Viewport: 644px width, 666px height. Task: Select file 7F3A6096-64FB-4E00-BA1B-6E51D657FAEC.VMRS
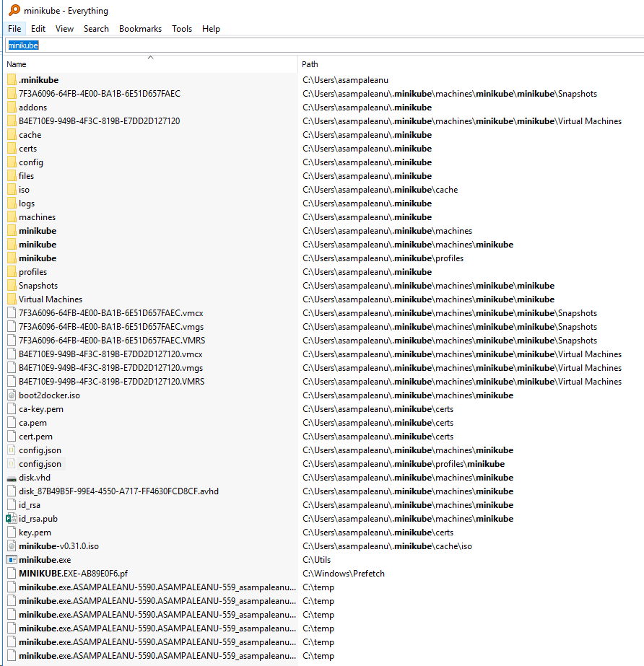coord(112,341)
